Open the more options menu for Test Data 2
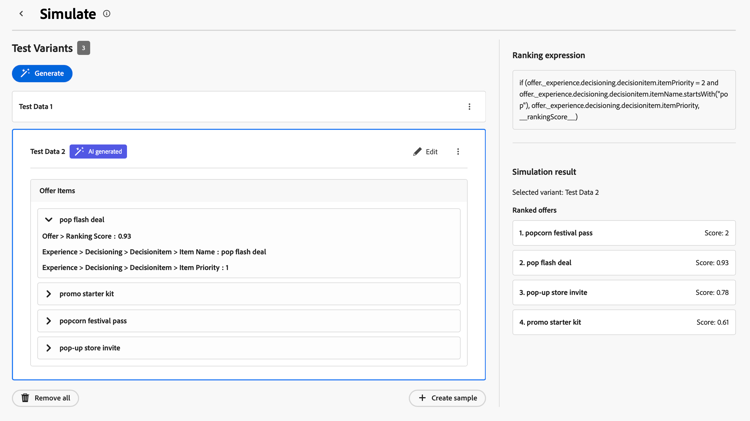 [458, 152]
